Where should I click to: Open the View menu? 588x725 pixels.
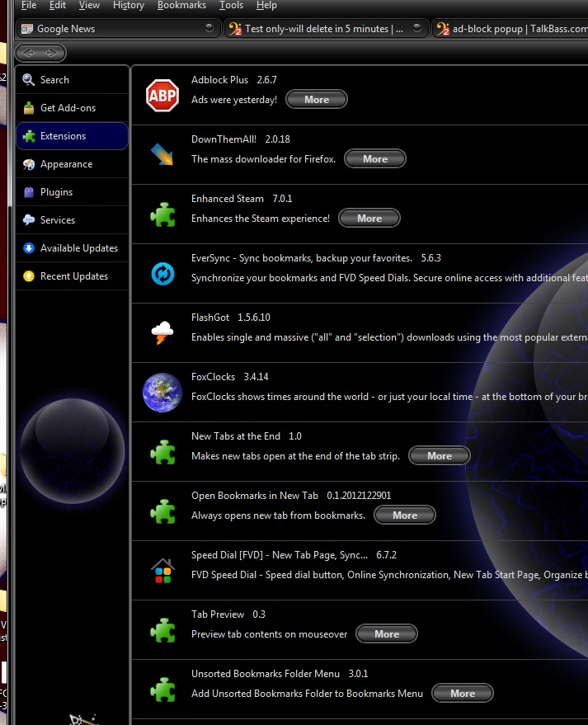click(89, 5)
